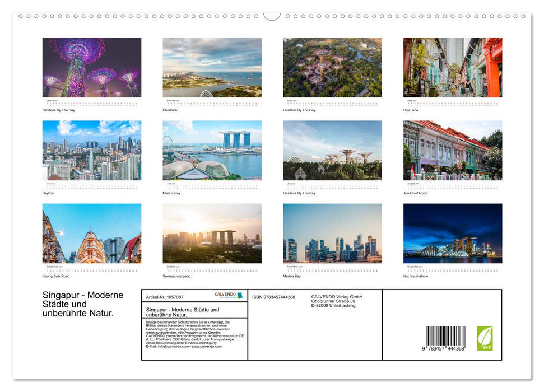The height and width of the screenshot is (392, 544).
Task: Select the März aerial Gardens By The Bay photo
Action: click(332, 67)
